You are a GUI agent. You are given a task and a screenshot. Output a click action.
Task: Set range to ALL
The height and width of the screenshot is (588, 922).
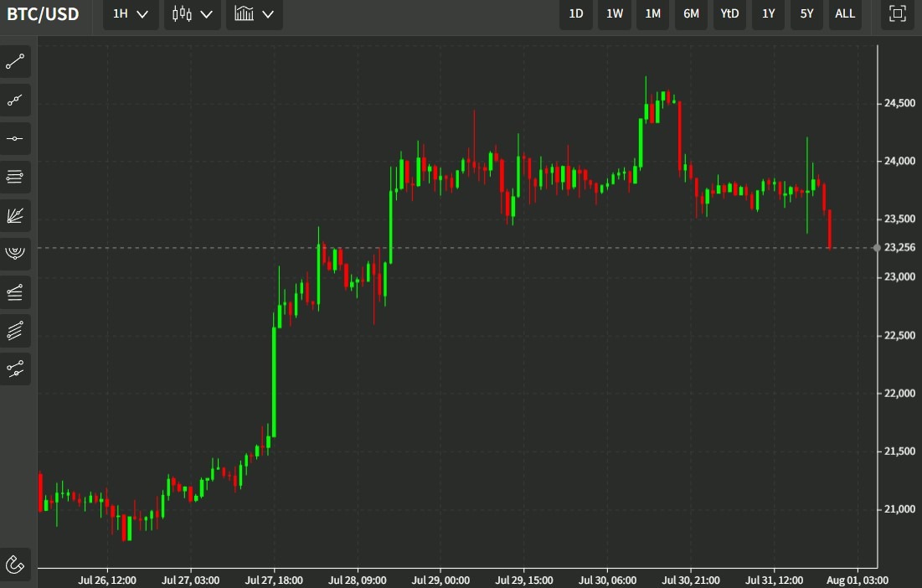click(x=845, y=13)
